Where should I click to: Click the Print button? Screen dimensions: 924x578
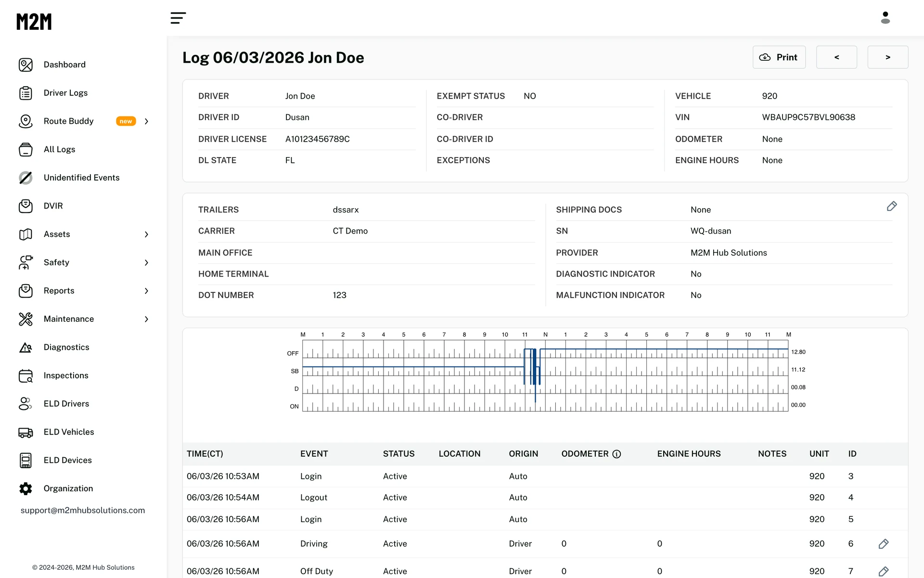(x=779, y=57)
